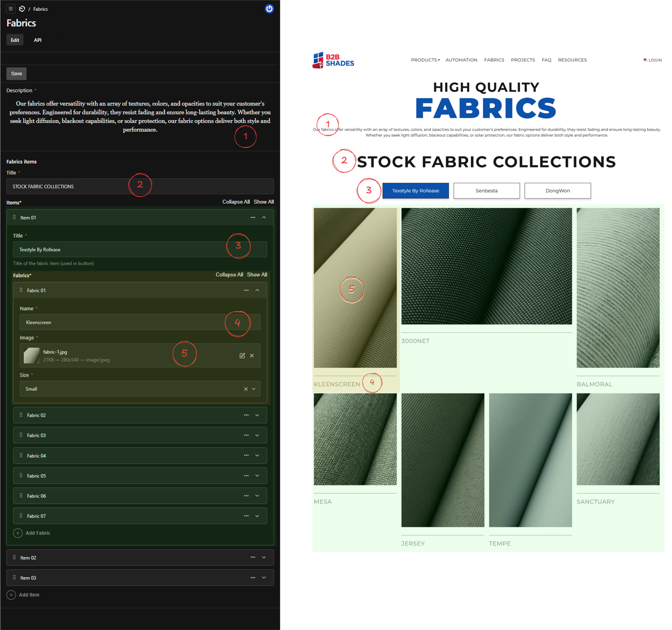Click the Save button
This screenshot has height=630, width=672.
tap(16, 74)
